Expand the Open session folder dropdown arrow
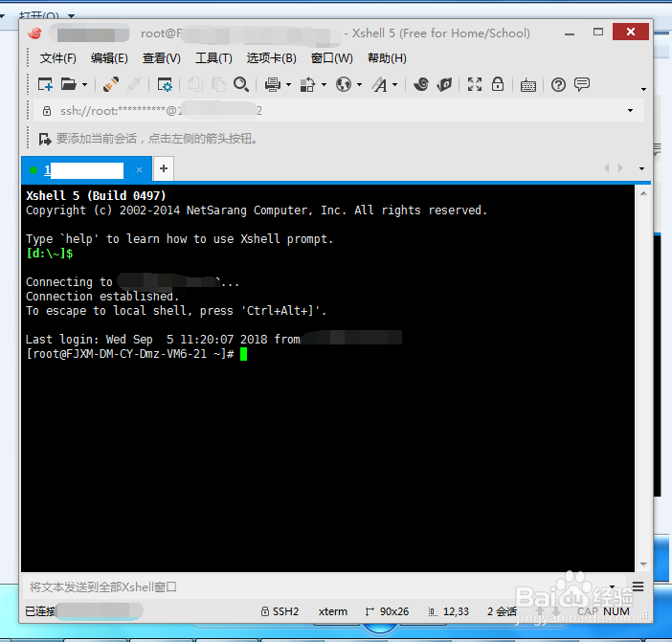This screenshot has height=642, width=672. point(84,85)
